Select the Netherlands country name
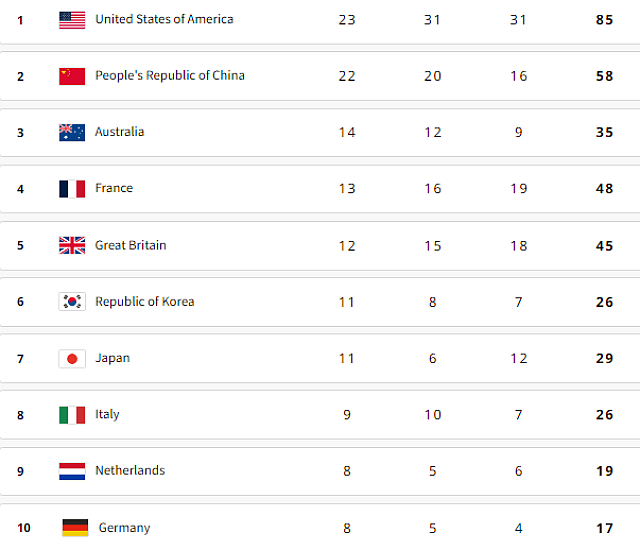The height and width of the screenshot is (550, 640). 130,471
